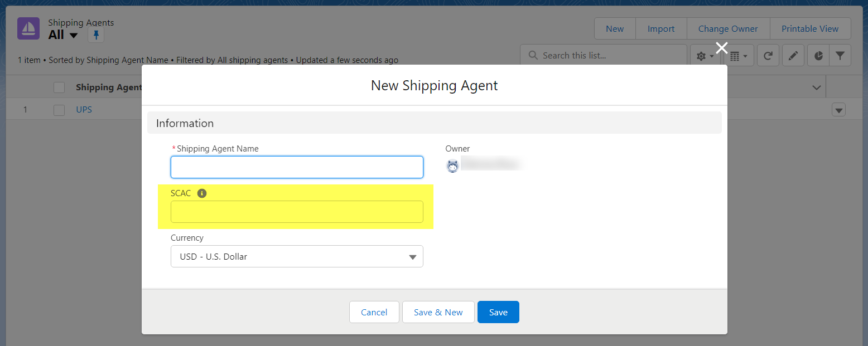This screenshot has height=346, width=868.
Task: Click Printable View button
Action: click(810, 29)
